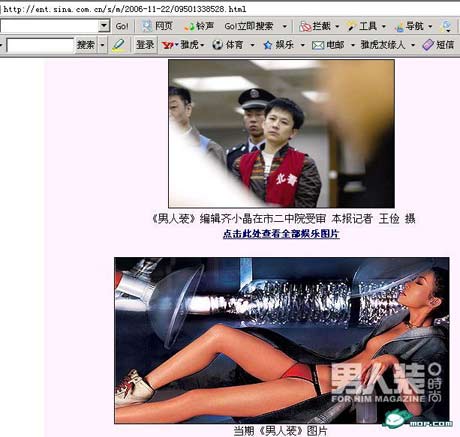Click the 网页 web search icon
Image resolution: width=460 pixels, height=437 pixels.
pos(147,26)
